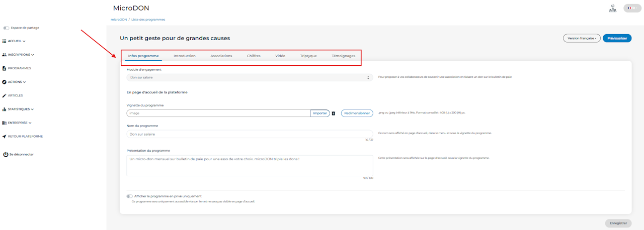Open the microDON breadcrumb link

click(x=118, y=20)
